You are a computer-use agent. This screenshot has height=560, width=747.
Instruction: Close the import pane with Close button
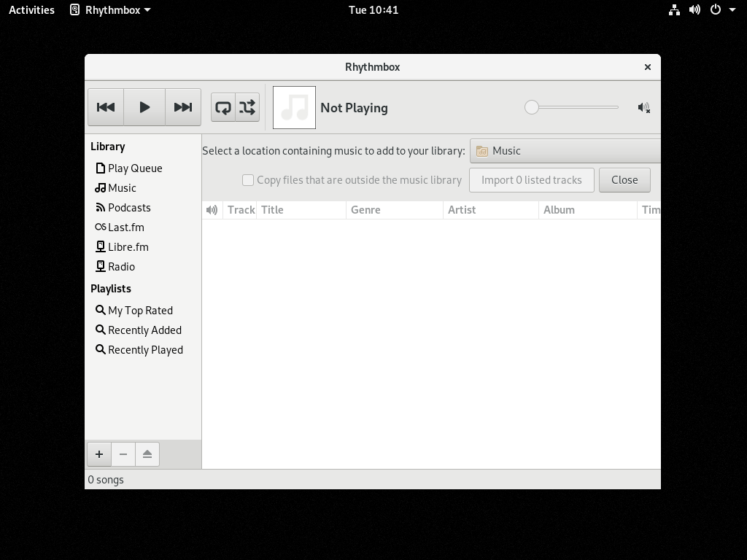pyautogui.click(x=624, y=180)
